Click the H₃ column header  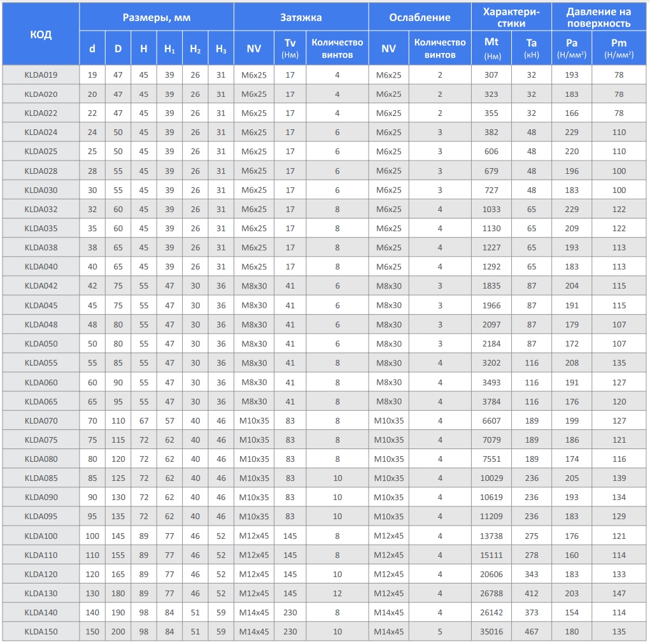pyautogui.click(x=220, y=49)
